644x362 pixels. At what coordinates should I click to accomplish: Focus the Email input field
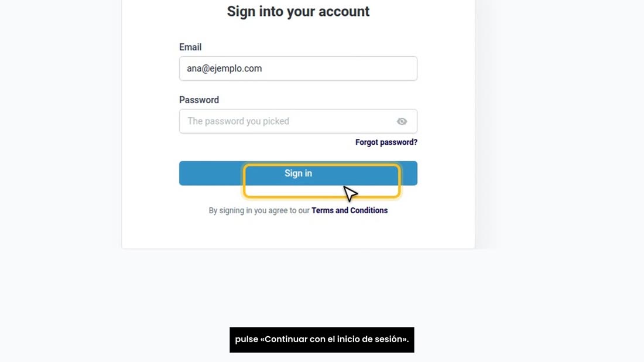[x=298, y=68]
